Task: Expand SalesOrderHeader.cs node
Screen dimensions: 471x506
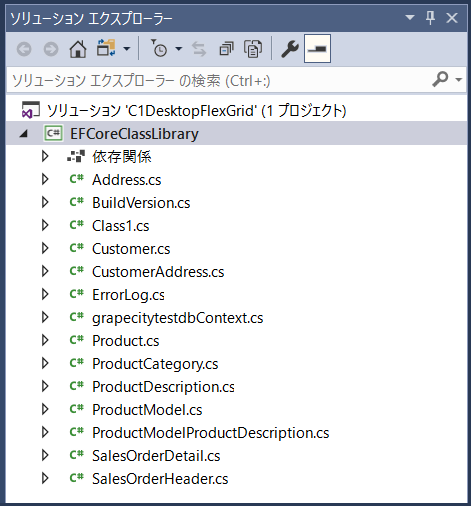Action: 45,478
